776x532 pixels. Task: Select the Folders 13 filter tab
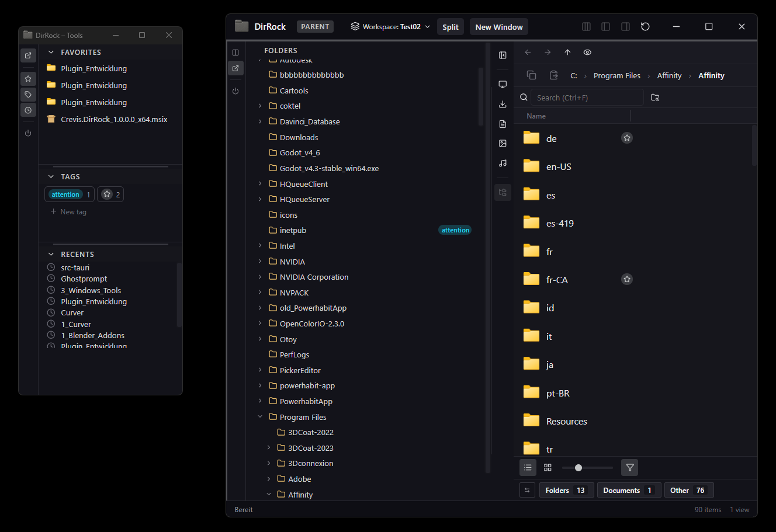pyautogui.click(x=565, y=491)
